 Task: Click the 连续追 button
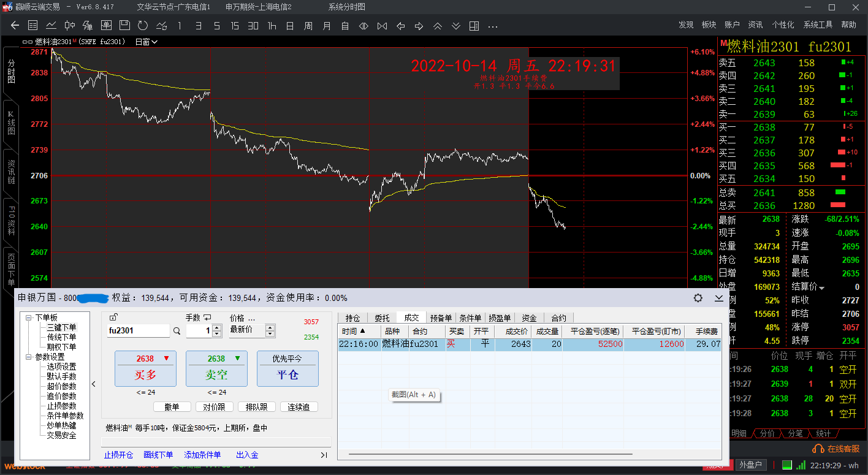pos(299,407)
